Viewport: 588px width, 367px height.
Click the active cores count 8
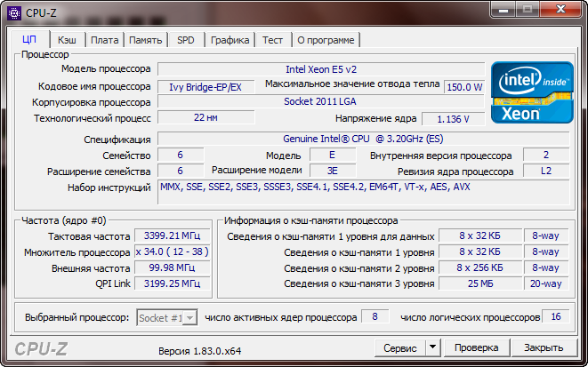point(375,317)
